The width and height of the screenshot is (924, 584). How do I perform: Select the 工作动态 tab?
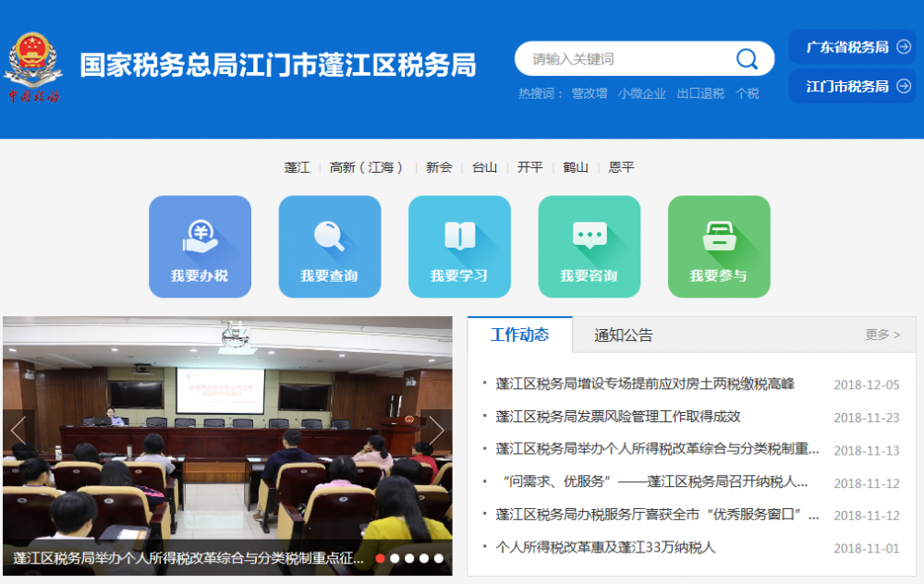coord(519,335)
